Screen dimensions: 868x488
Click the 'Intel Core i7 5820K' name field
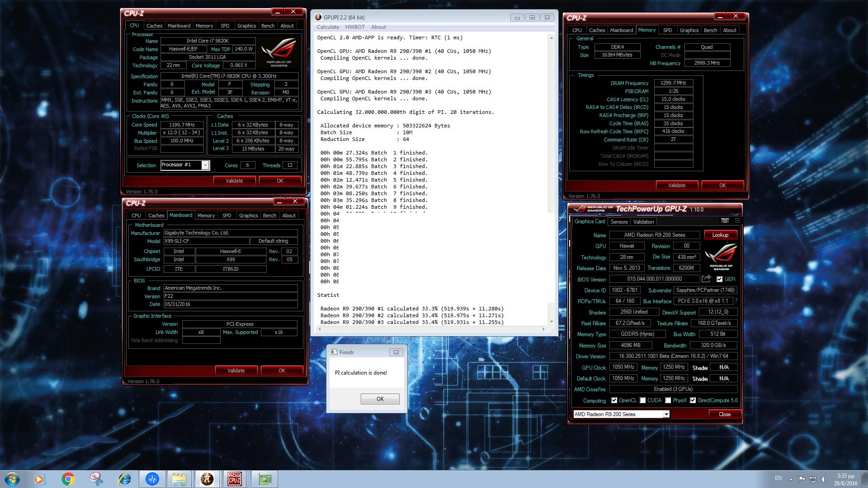(x=208, y=41)
